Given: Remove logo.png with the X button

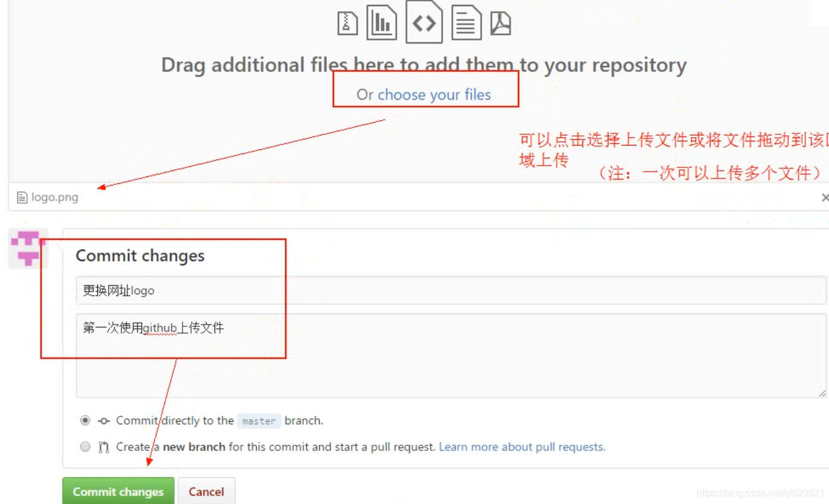Looking at the screenshot, I should (x=825, y=198).
